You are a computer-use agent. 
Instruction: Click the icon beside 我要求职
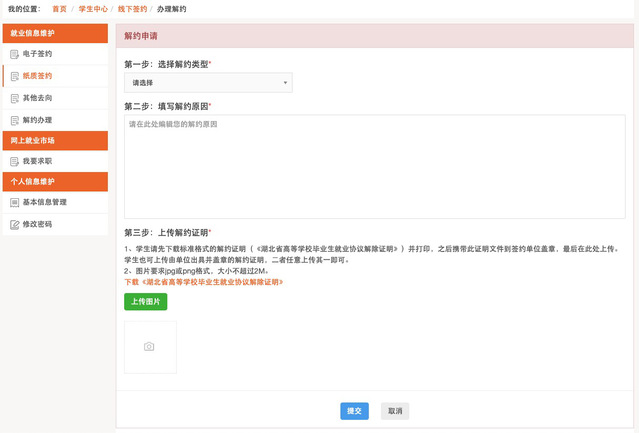click(13, 161)
